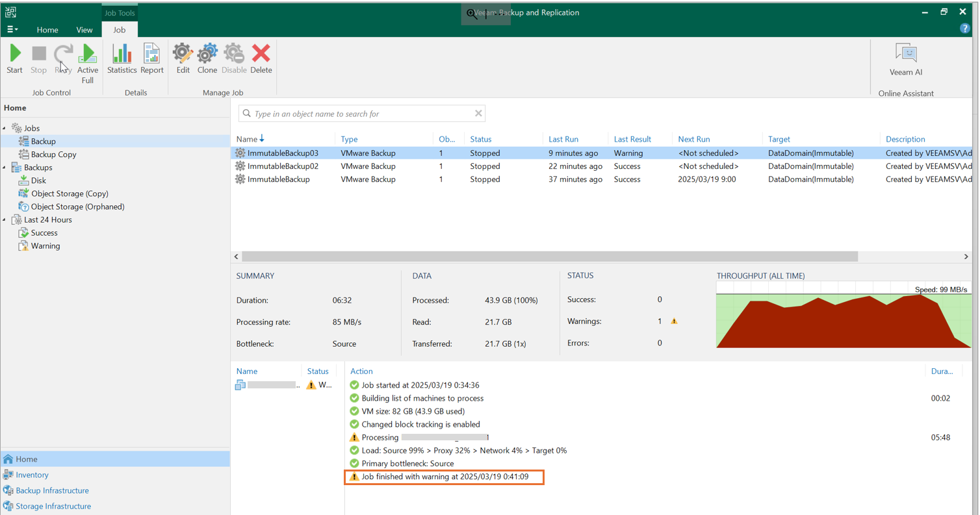Delete the selected job
Image resolution: width=980 pixels, height=515 pixels.
tap(261, 59)
